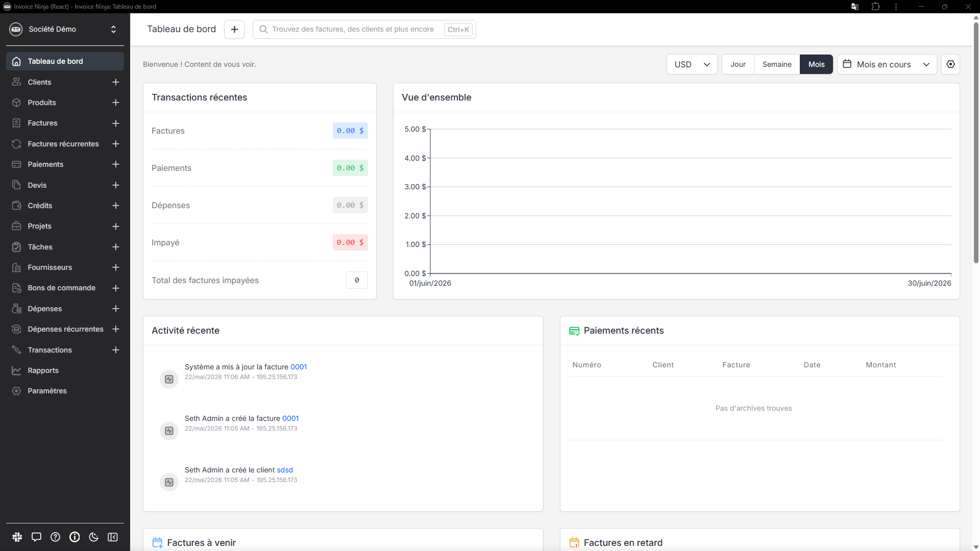Click the Paiements récents card icon
The height and width of the screenshot is (551, 980).
pyautogui.click(x=574, y=331)
